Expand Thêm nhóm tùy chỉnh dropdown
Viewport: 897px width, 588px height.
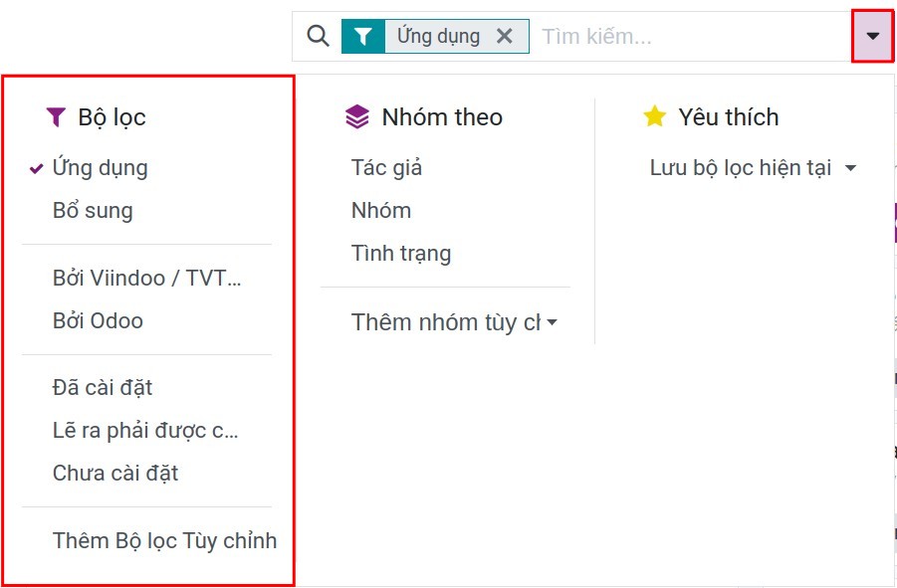tap(454, 322)
